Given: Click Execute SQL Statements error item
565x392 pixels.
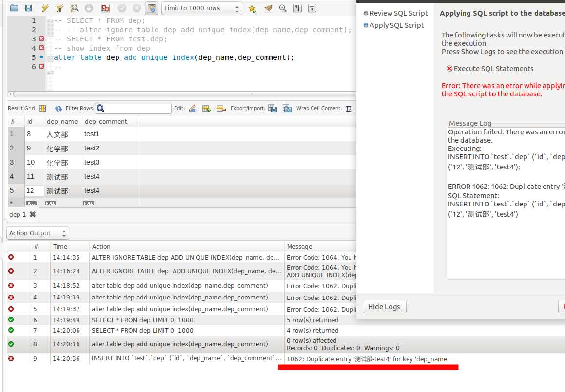Looking at the screenshot, I should [490, 69].
